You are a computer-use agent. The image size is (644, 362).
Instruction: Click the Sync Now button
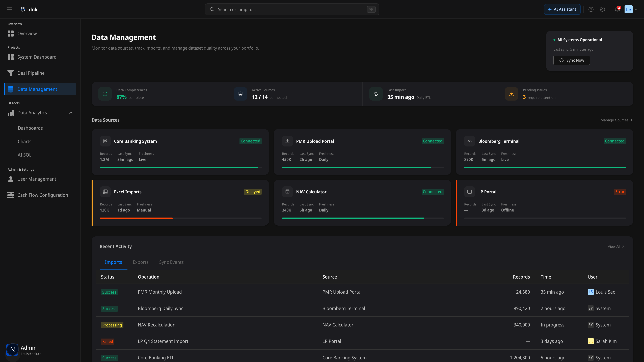pos(572,60)
